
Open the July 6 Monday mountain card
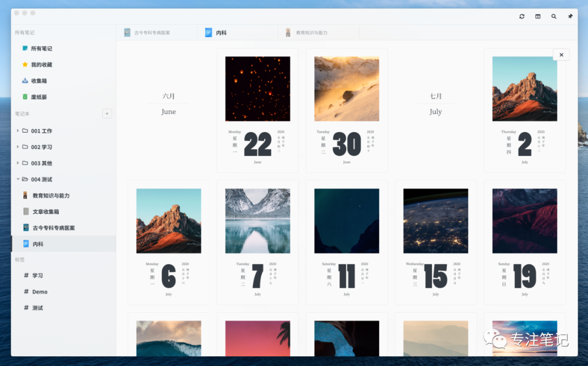click(168, 243)
